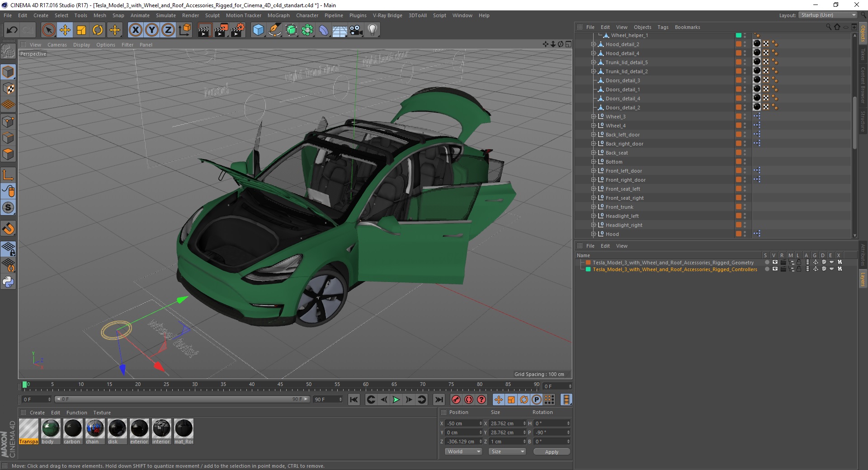Screen dimensions: 868x470
Task: Toggle X axis lock
Action: pyautogui.click(x=135, y=30)
